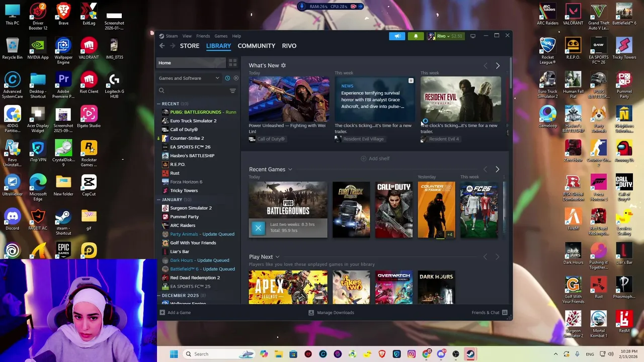Open File Explorer from the taskbar

279,354
